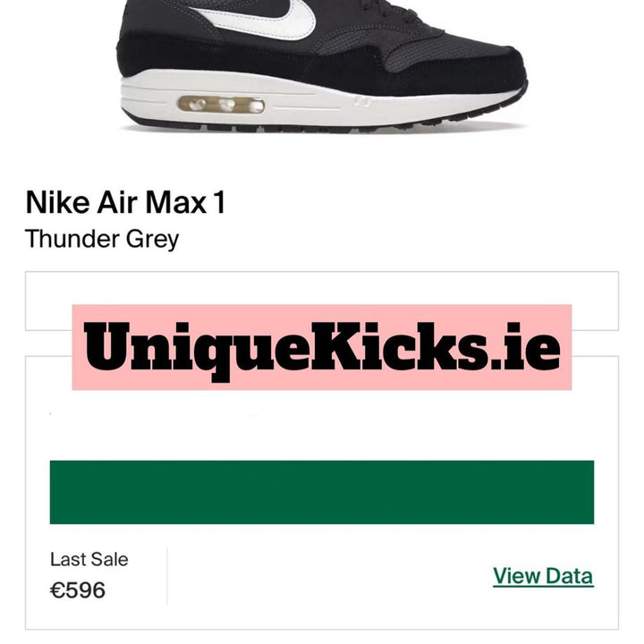The height and width of the screenshot is (644, 644).
Task: Click the visible Air bubble unit in midsole
Action: [221, 105]
